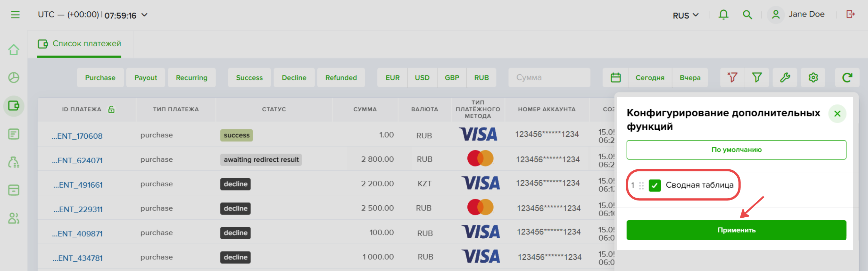868x271 pixels.
Task: Open the notifications bell
Action: point(723,15)
